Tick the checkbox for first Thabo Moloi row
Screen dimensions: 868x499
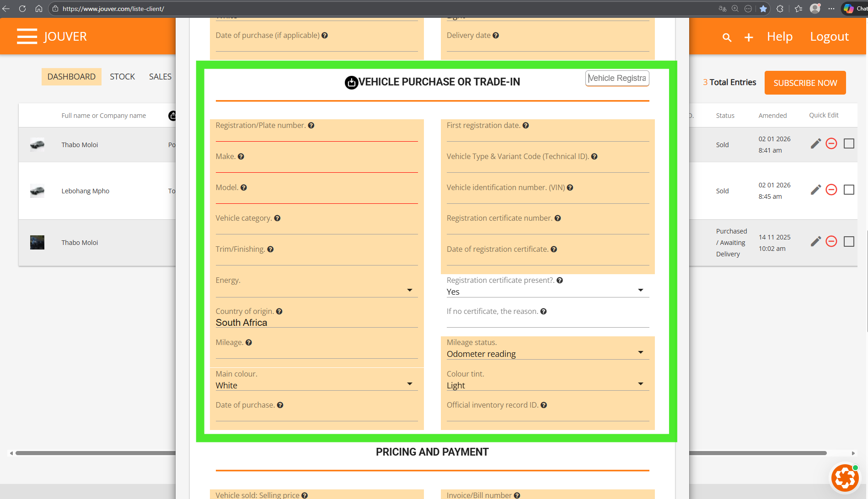pyautogui.click(x=849, y=143)
